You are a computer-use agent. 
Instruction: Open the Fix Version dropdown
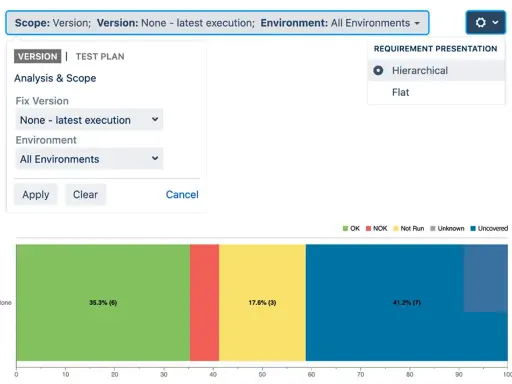click(89, 120)
